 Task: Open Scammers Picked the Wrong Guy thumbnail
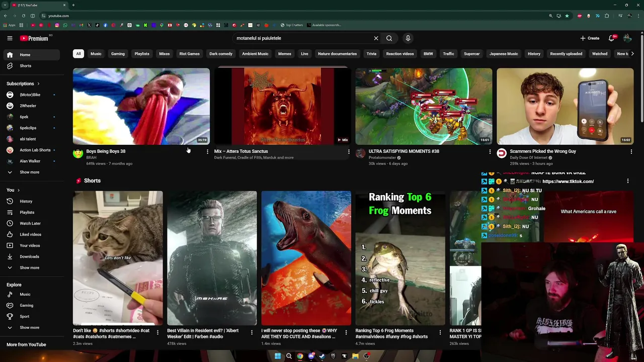tap(565, 106)
